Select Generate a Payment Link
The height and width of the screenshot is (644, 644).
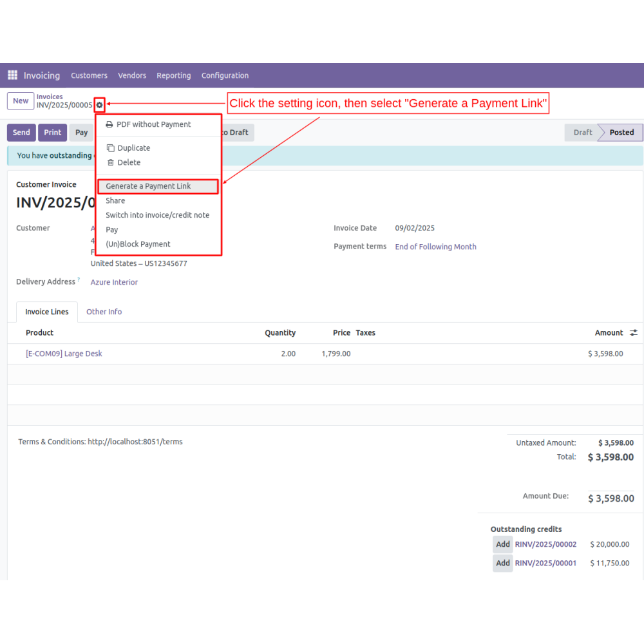click(x=148, y=186)
